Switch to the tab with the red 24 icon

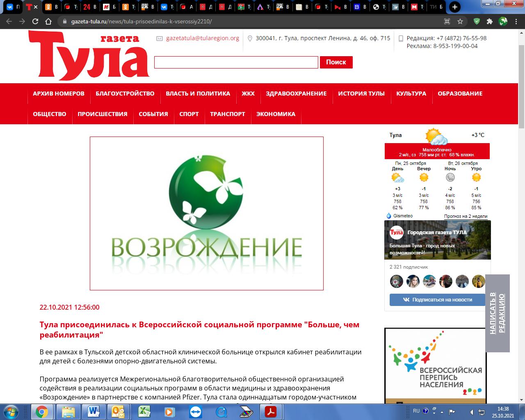pyautogui.click(x=89, y=7)
